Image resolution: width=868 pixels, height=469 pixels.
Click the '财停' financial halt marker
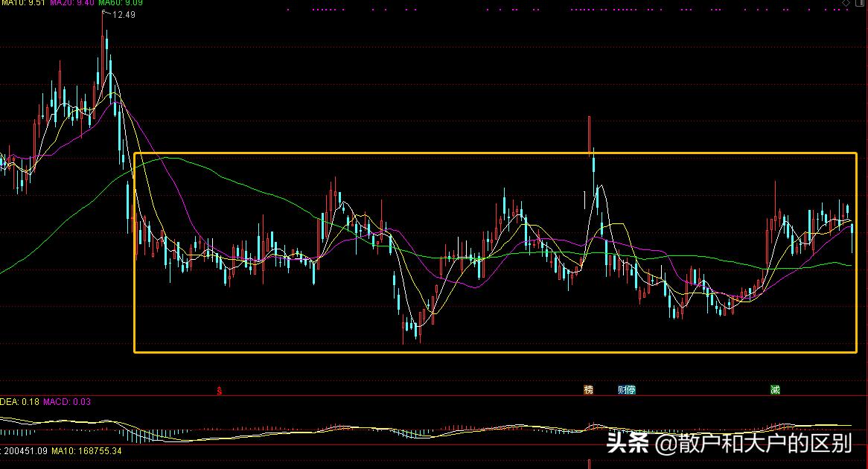click(625, 389)
